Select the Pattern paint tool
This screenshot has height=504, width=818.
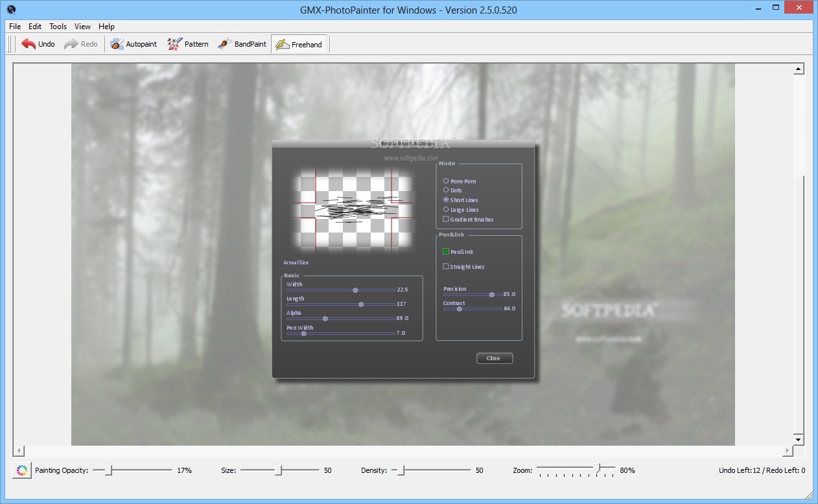tap(188, 44)
